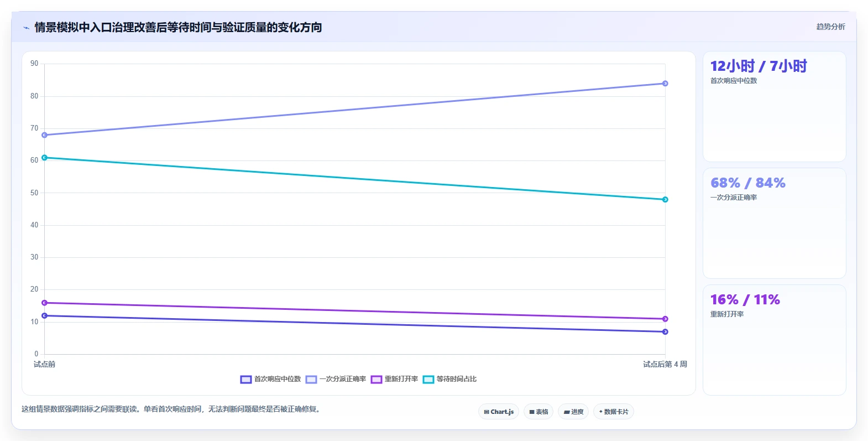Click the 首次响应中位数 legend label text
This screenshot has height=441, width=868.
point(278,379)
